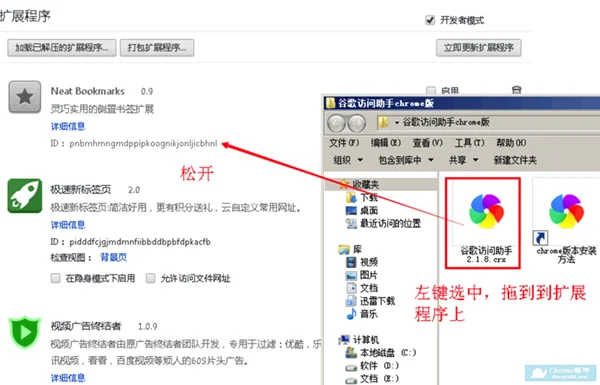Open the 迅雷下载 library

[370, 301]
